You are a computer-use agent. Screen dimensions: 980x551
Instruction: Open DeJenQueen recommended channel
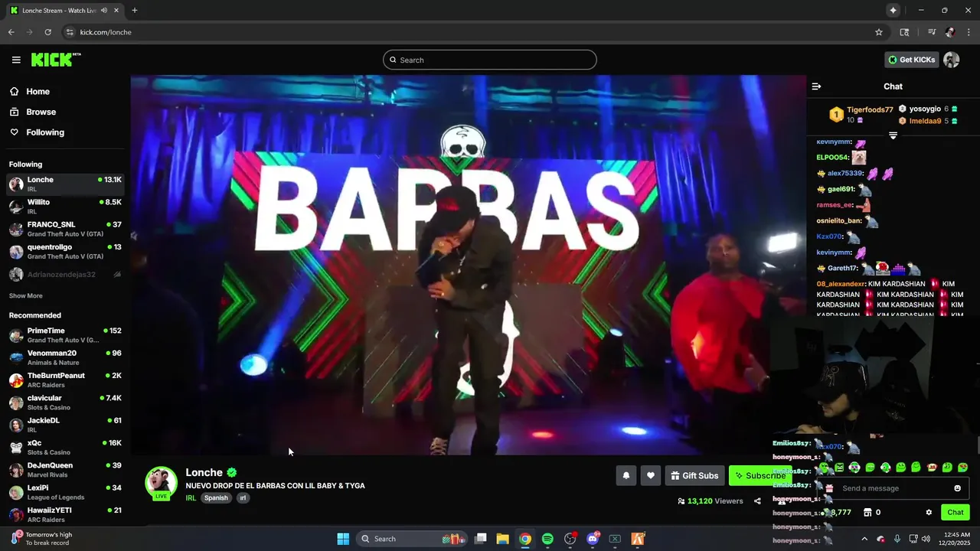(65, 469)
